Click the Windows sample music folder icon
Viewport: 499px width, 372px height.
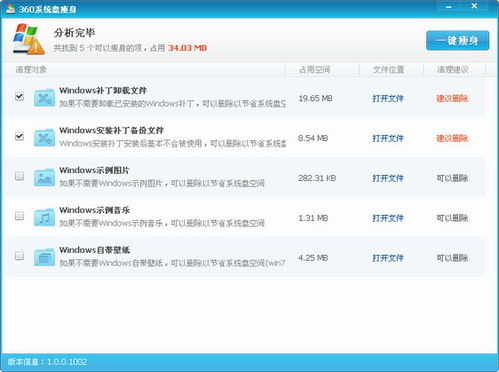tap(44, 217)
